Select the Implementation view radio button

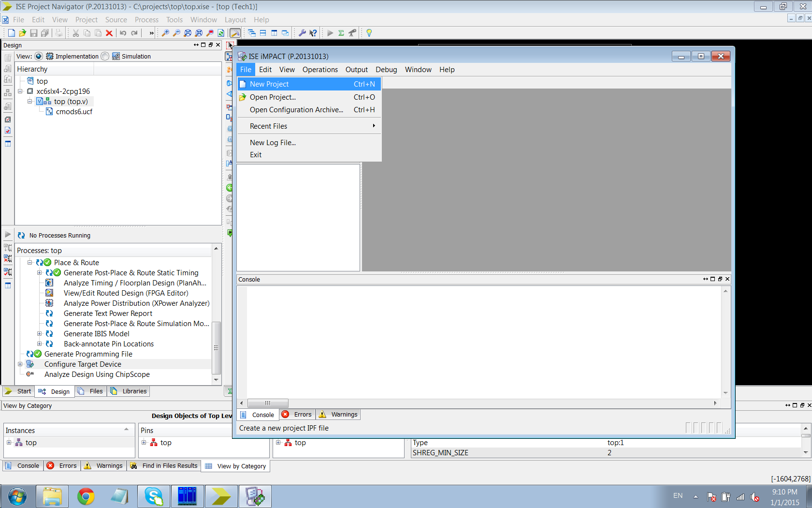[39, 56]
